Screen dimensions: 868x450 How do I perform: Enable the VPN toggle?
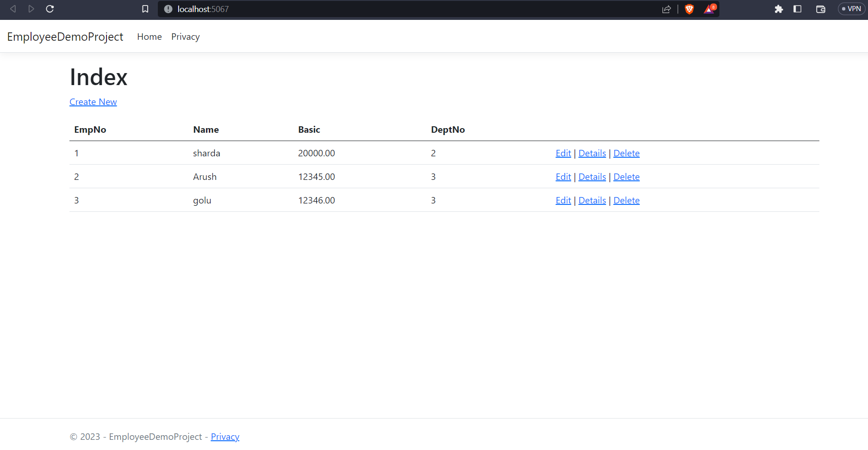(x=851, y=8)
